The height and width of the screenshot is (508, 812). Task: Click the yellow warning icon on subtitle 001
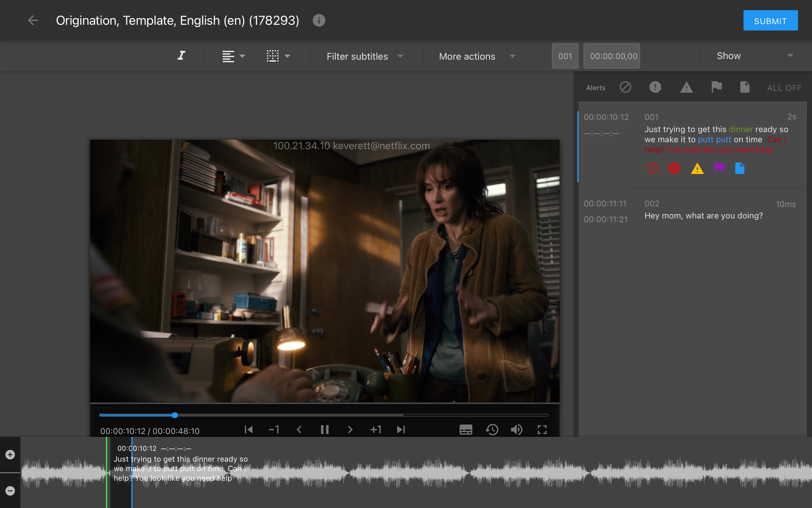tap(697, 168)
